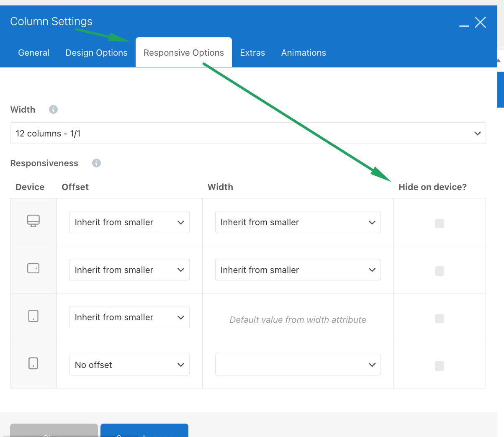This screenshot has height=437, width=504.
Task: Click the landscape tablet device icon
Action: point(33,268)
